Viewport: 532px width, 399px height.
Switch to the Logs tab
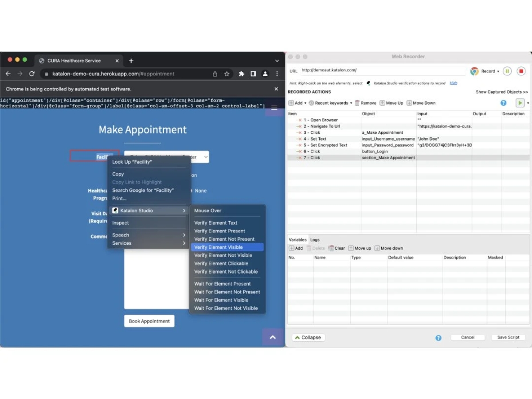[x=315, y=240]
